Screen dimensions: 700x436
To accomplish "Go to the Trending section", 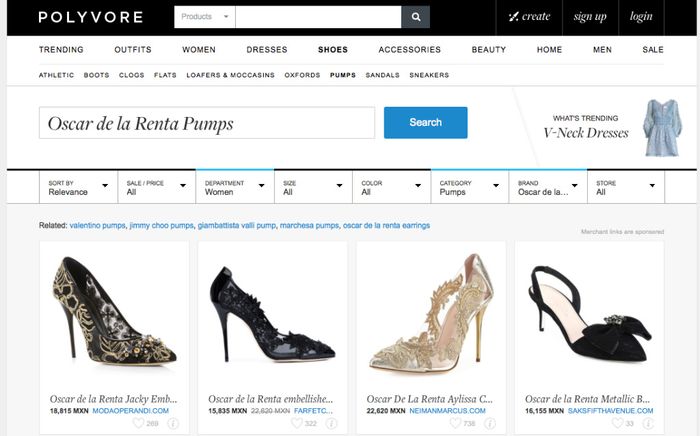I will coord(61,50).
